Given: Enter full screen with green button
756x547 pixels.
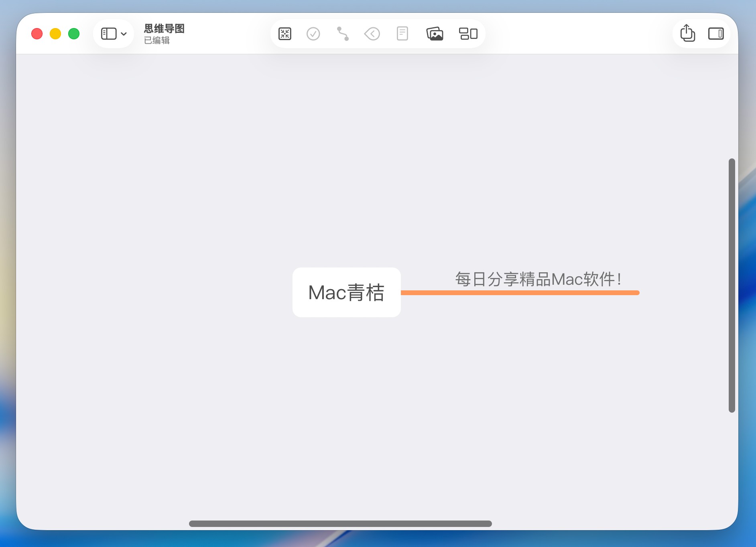Looking at the screenshot, I should [74, 34].
